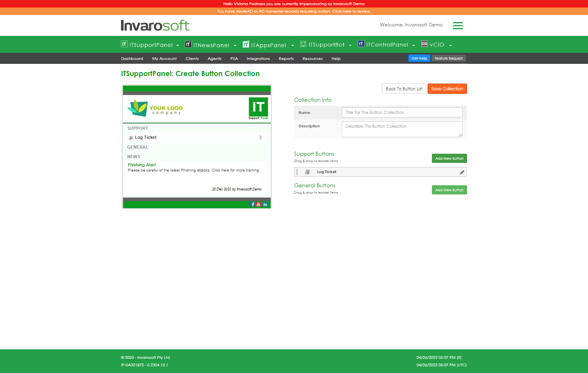The width and height of the screenshot is (588, 373).
Task: Click the '20 Dec 2022 by Invarosoft Demo' text
Action: coord(237,189)
